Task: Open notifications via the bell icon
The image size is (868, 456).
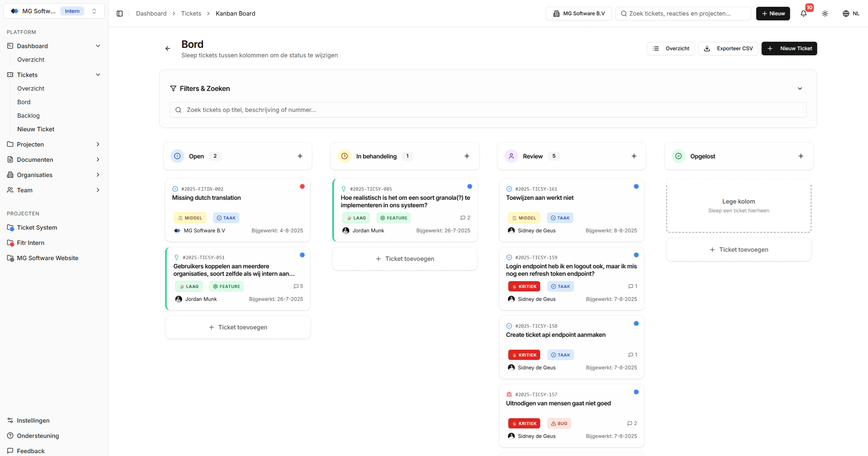Action: point(803,13)
